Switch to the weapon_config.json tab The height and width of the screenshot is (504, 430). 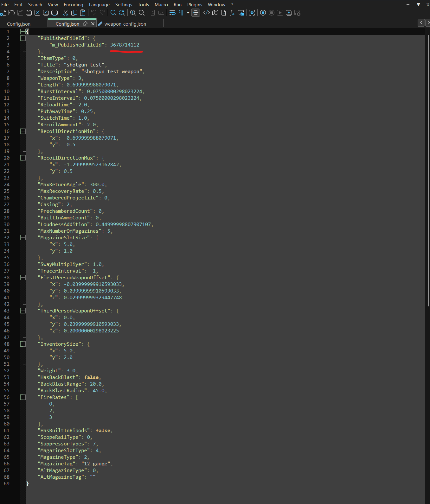pyautogui.click(x=125, y=24)
